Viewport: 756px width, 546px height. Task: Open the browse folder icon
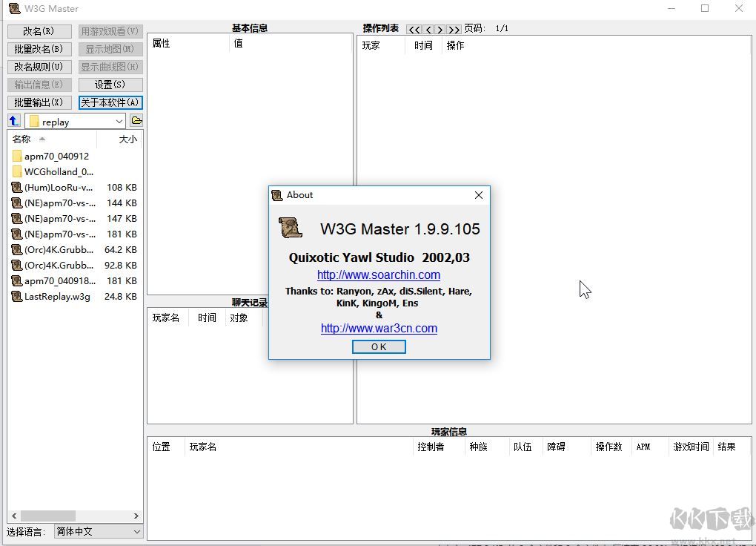tap(136, 121)
